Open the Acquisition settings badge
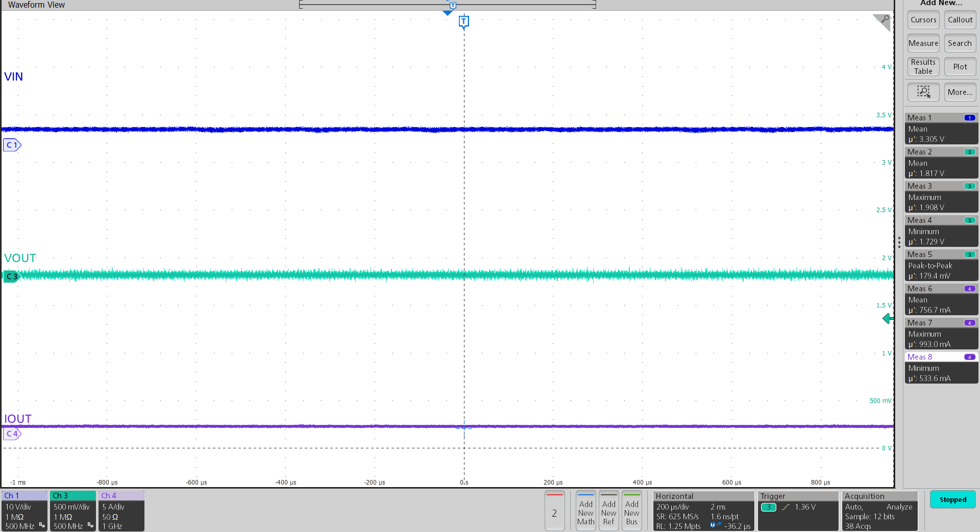 [880, 511]
